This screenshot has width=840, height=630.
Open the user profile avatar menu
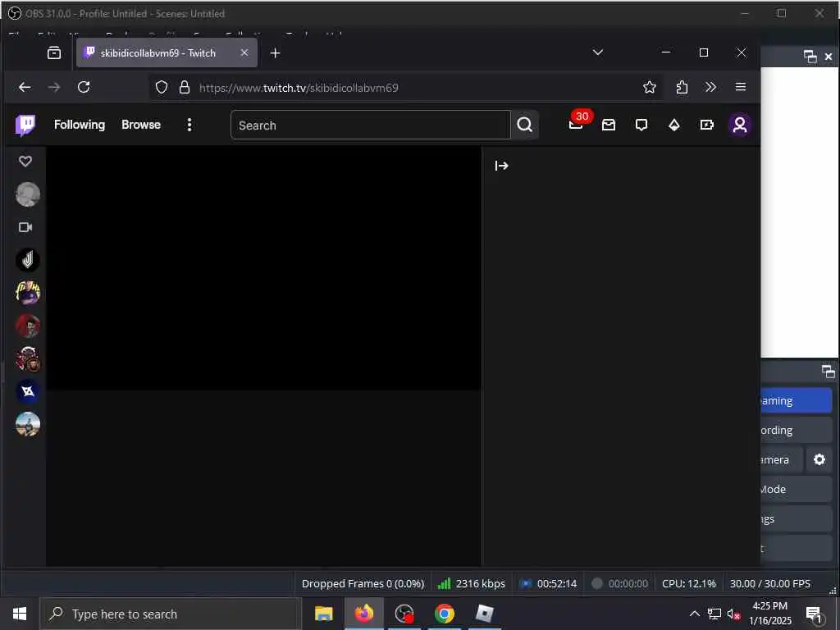pyautogui.click(x=740, y=125)
